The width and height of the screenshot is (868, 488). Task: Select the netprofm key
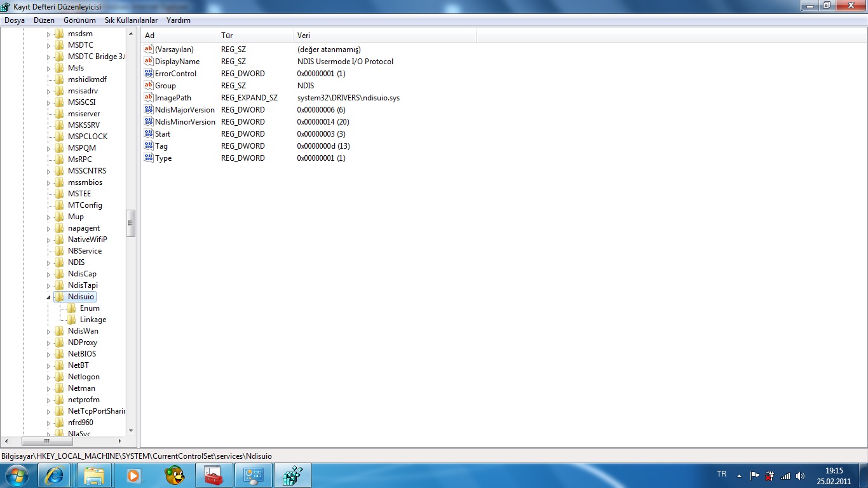(84, 400)
